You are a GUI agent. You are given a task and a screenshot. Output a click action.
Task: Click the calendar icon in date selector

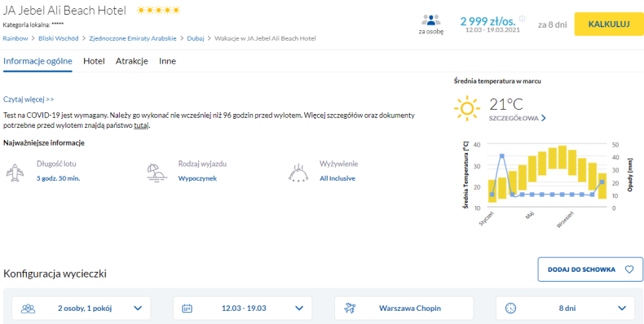187,308
